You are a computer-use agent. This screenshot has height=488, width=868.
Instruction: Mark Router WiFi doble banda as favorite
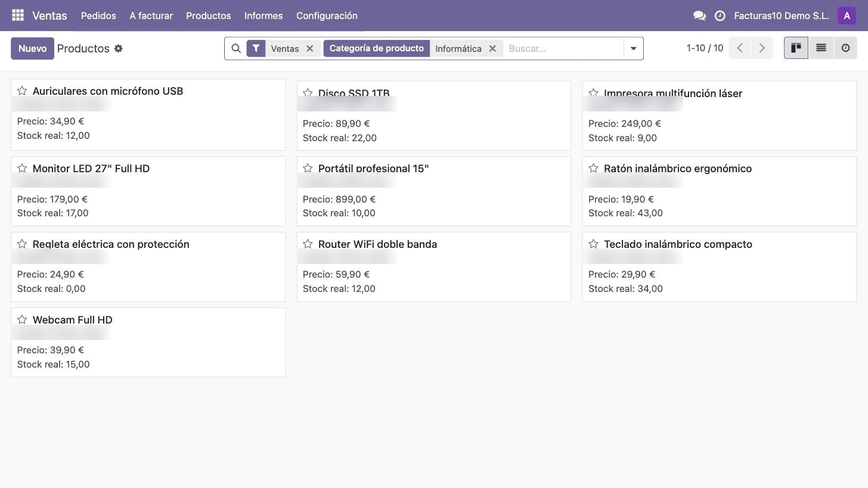point(308,244)
